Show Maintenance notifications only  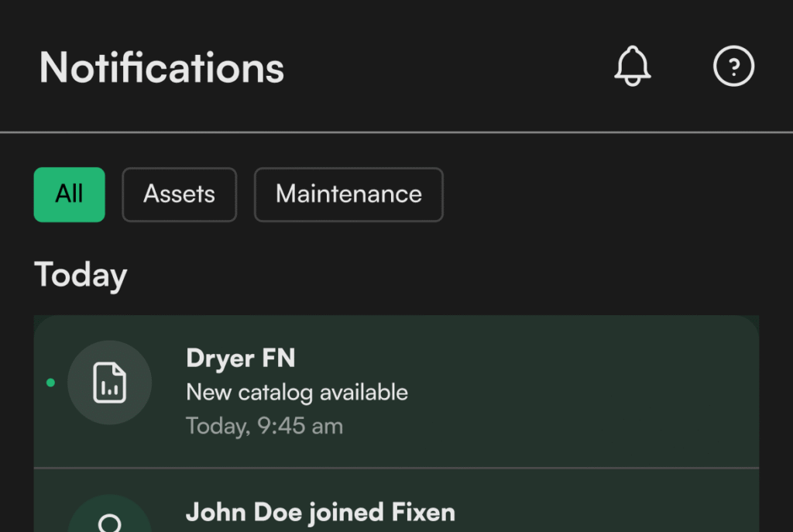tap(348, 194)
